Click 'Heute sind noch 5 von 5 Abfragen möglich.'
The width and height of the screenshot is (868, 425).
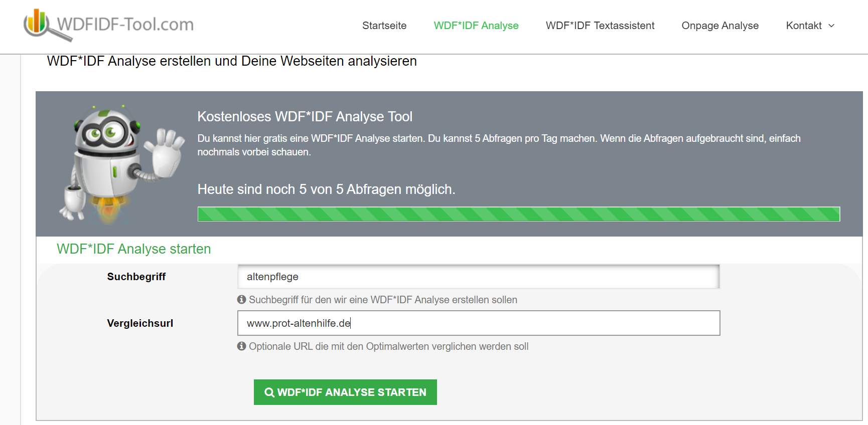[x=327, y=189]
